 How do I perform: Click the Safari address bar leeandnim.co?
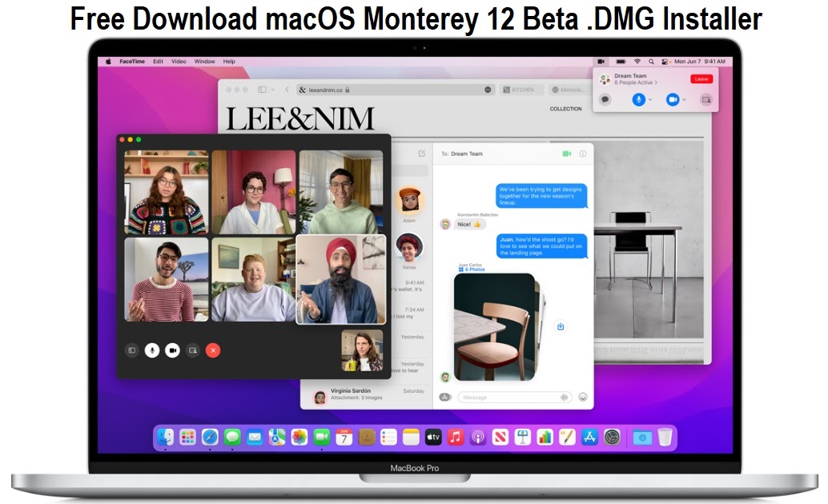(x=395, y=90)
